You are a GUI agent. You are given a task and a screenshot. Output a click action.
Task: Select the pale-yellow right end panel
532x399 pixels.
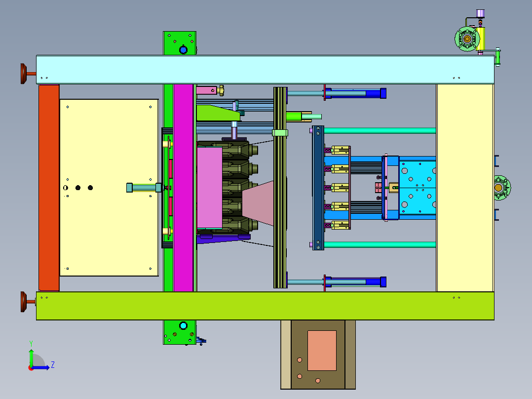(465, 188)
